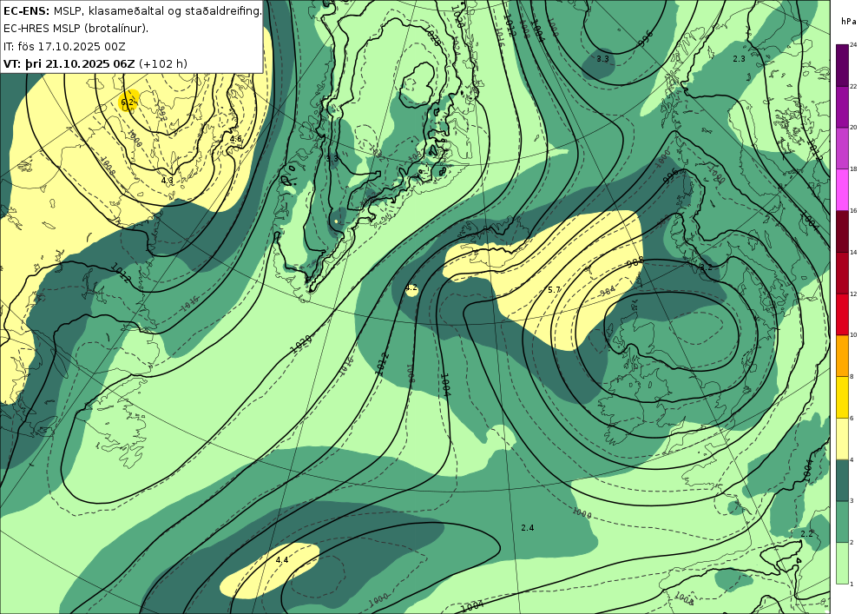Pick the light green 1–2 legend swatch
The width and height of the screenshot is (868, 614).
click(842, 563)
